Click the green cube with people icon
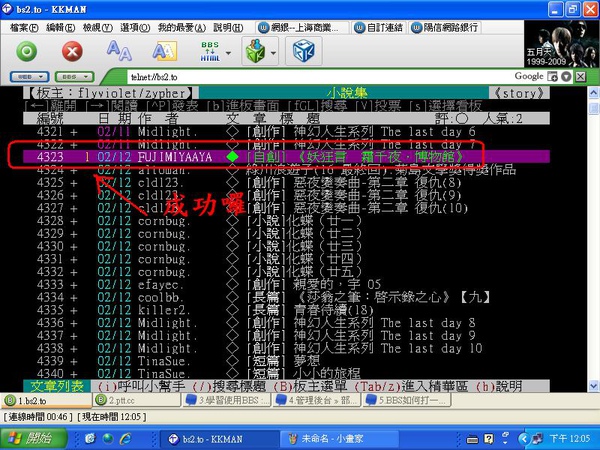Viewport: 600px width, 450px height. coord(255,51)
